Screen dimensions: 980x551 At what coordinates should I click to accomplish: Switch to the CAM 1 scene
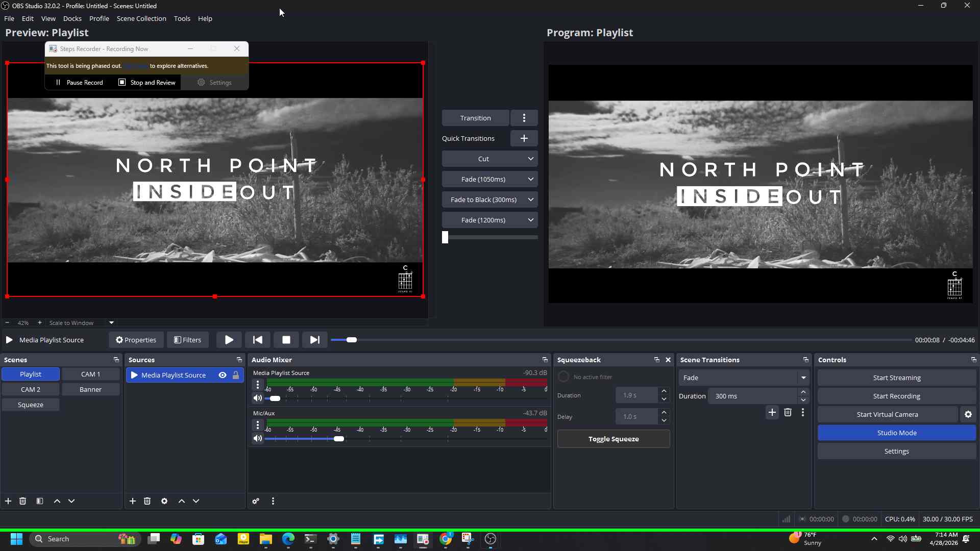[x=91, y=374]
